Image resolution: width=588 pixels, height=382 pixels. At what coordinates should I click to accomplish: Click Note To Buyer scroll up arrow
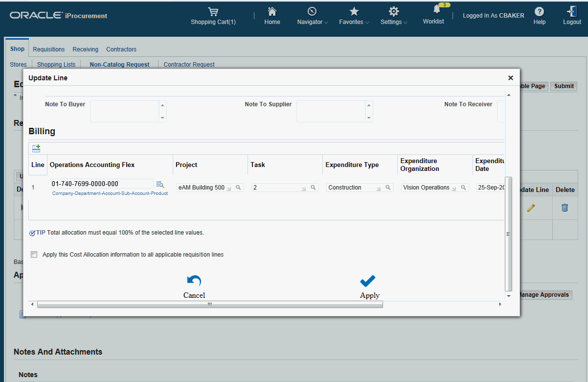coord(163,104)
